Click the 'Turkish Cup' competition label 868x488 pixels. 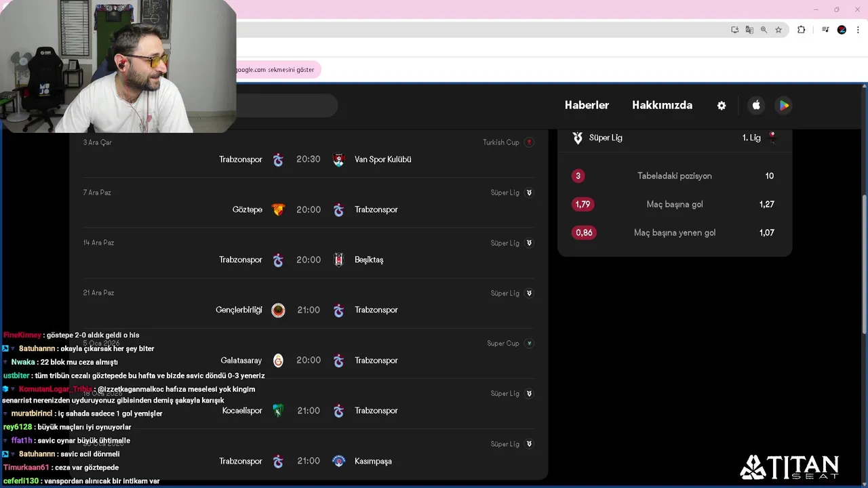click(501, 142)
